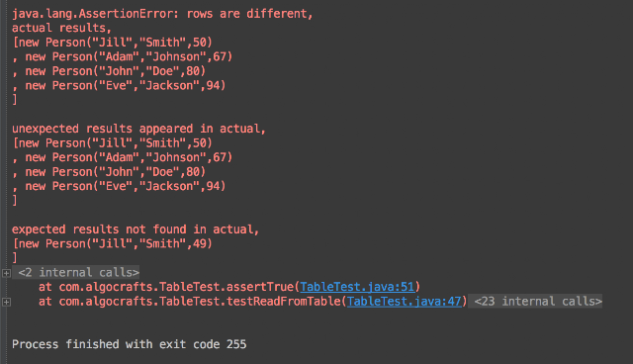This screenshot has height=364, width=633.
Task: Click the com.algocrafts.TableTest.testReadFromTable stack frame text
Action: tap(200, 302)
